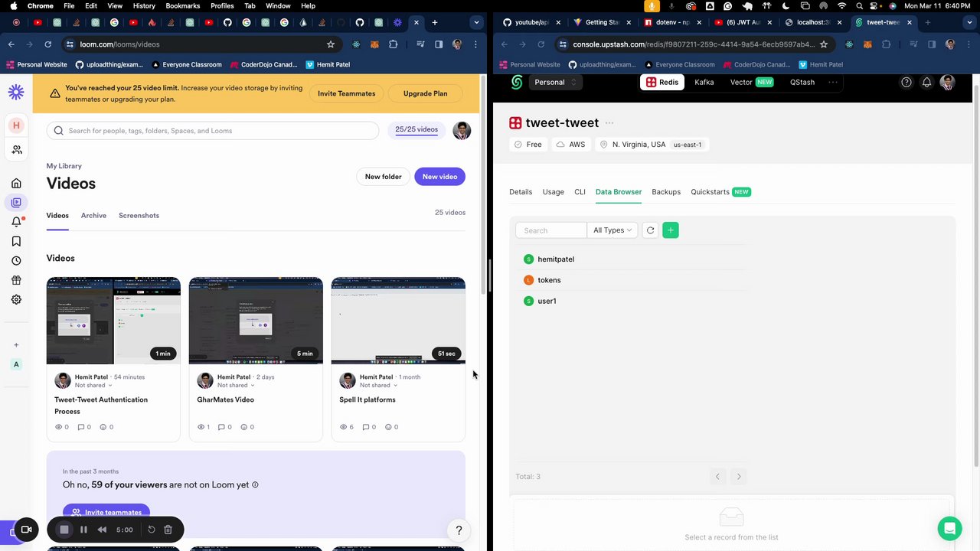
Task: Open the Upstash help icon
Action: pos(906,82)
